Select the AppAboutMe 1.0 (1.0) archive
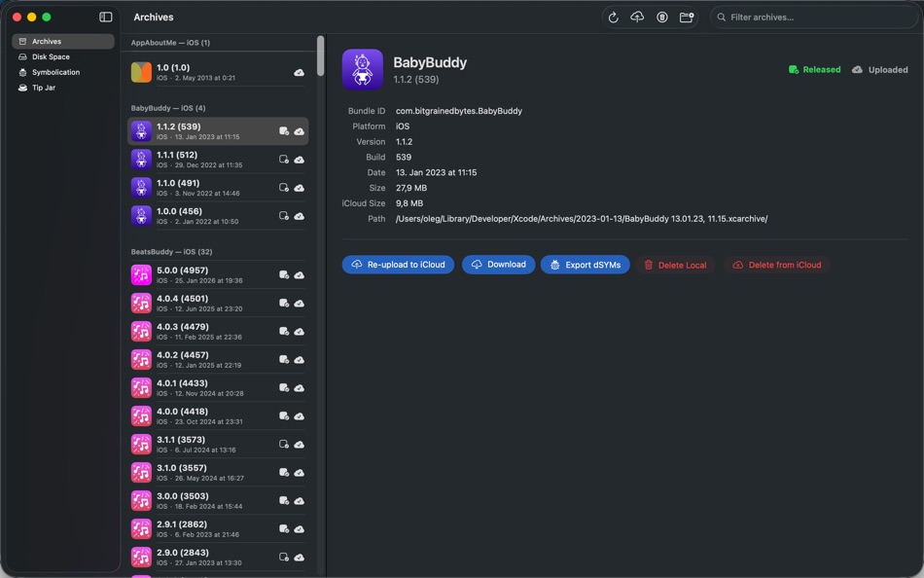Image resolution: width=924 pixels, height=578 pixels. tap(218, 72)
